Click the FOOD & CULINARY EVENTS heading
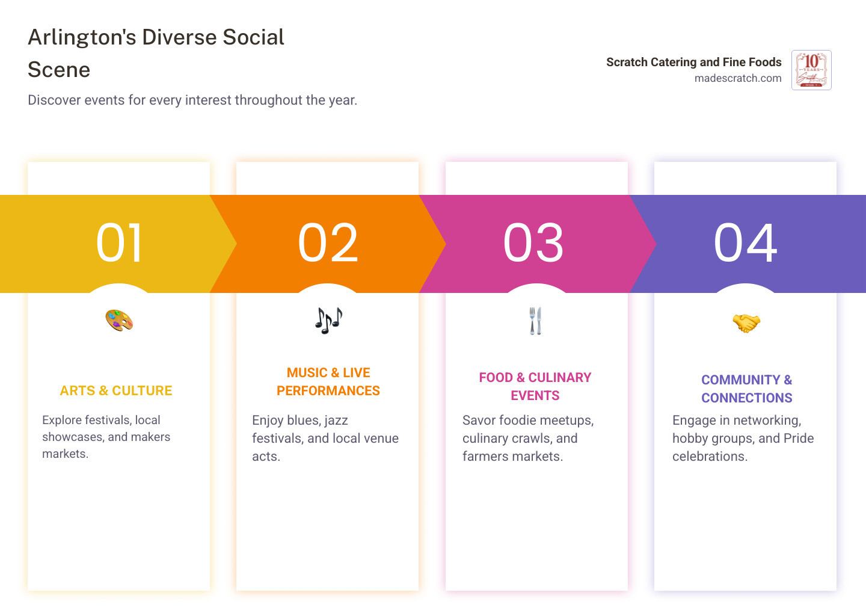Viewport: 866px width, 616px height. coord(535,387)
